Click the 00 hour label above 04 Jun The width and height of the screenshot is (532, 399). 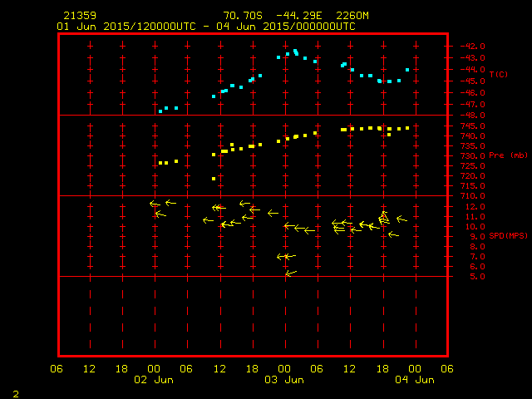click(x=415, y=369)
